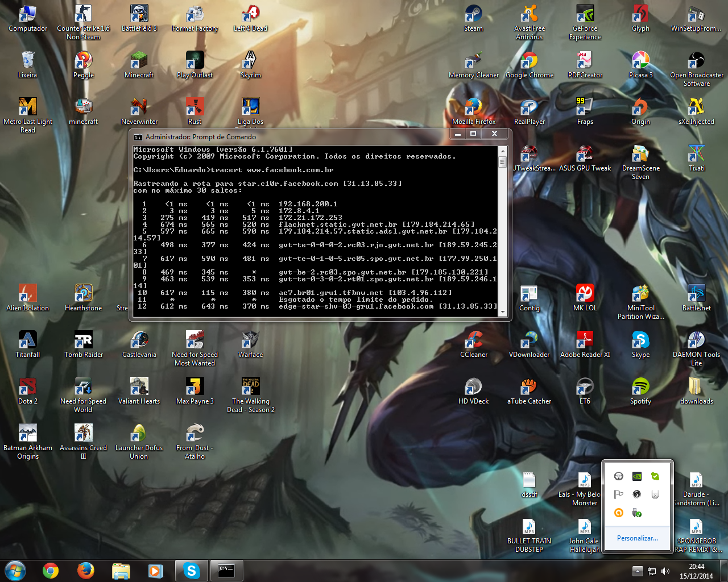Click the Personalizar... link
This screenshot has width=728, height=582.
click(637, 538)
